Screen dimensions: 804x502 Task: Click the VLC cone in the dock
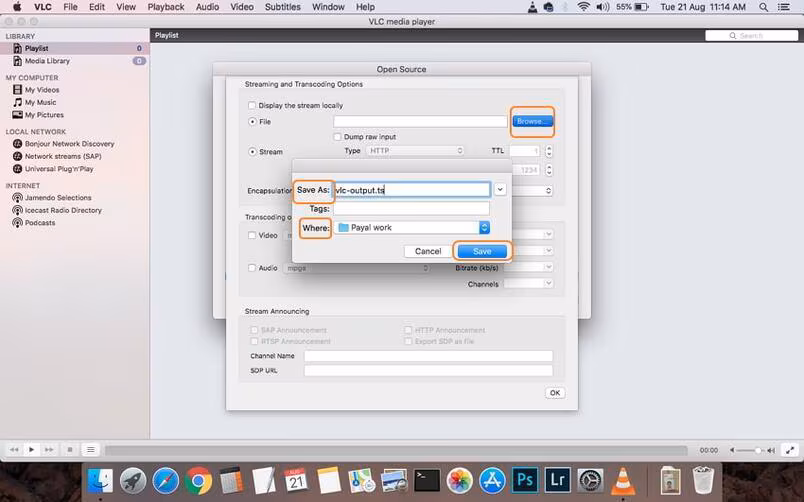[x=623, y=481]
